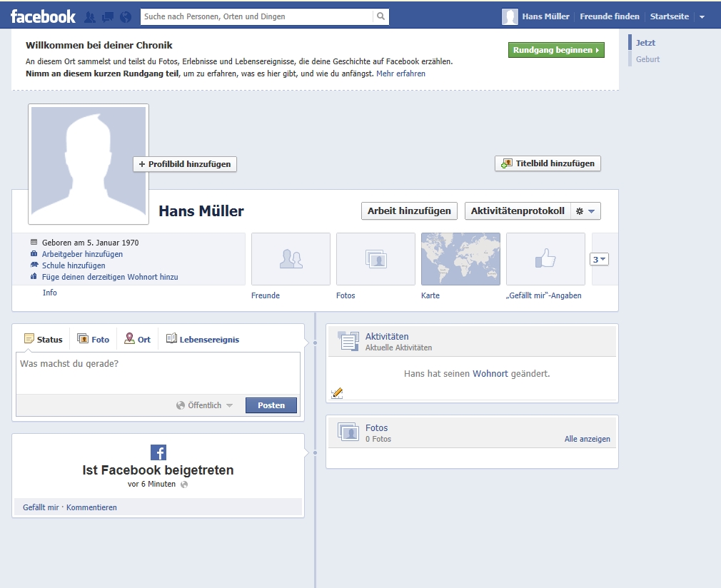Click the Status note icon in composer

click(29, 339)
